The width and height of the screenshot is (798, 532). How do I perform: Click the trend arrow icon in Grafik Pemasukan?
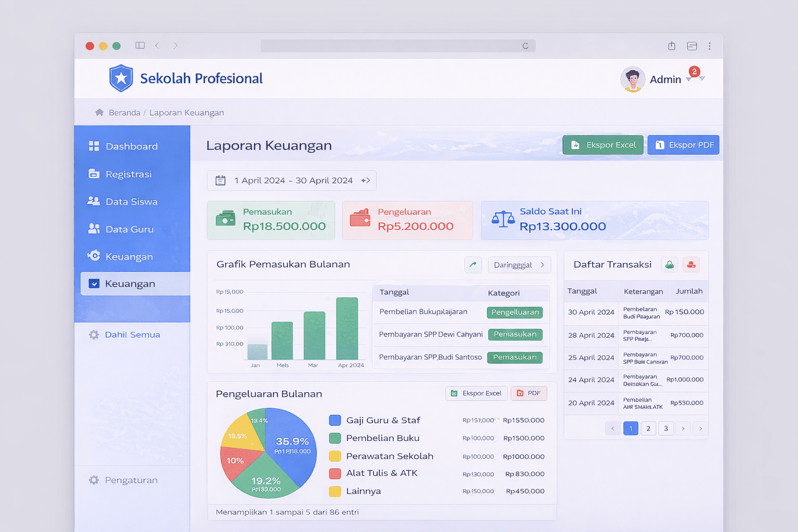473,265
